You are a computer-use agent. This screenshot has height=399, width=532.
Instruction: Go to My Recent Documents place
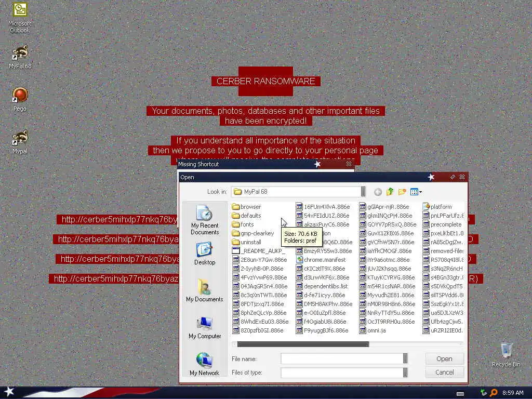click(x=205, y=220)
